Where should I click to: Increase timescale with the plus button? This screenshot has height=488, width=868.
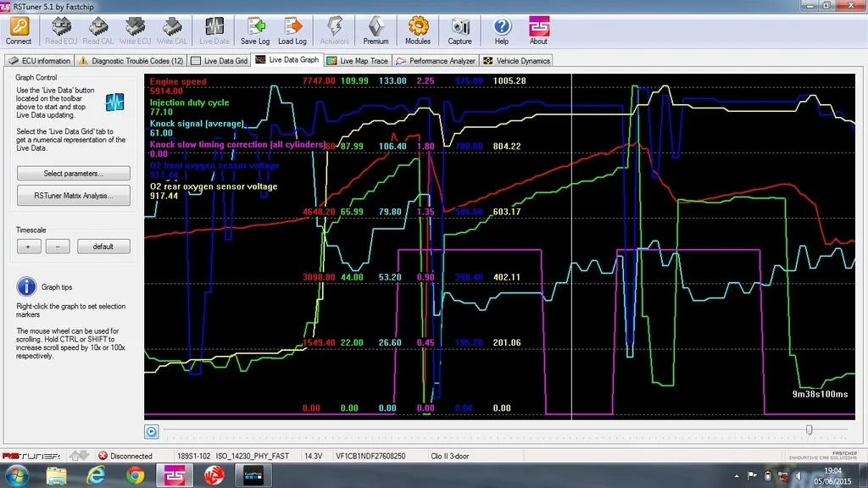tap(29, 247)
